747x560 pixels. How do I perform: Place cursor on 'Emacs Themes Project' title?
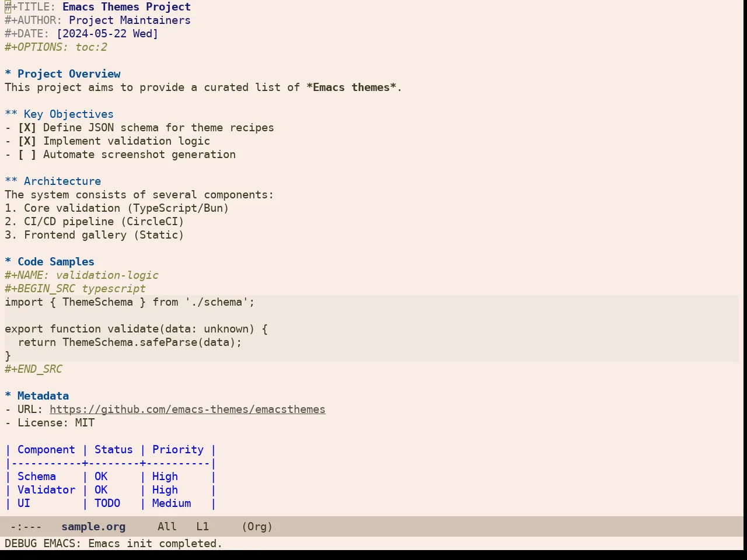pyautogui.click(x=127, y=7)
